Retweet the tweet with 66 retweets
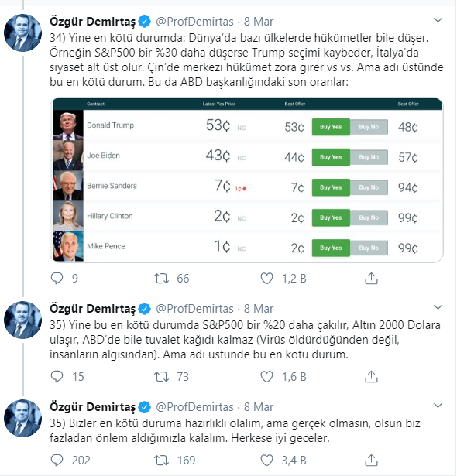This screenshot has width=457, height=476. (161, 278)
